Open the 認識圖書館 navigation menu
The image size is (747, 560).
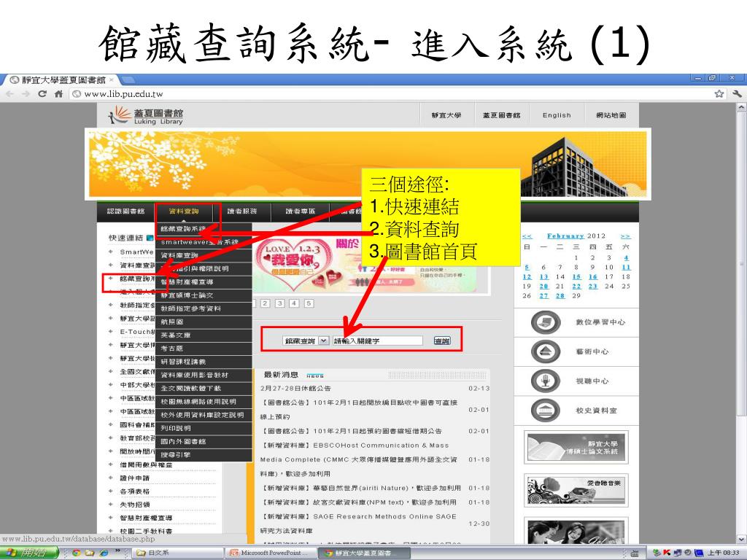pyautogui.click(x=125, y=211)
